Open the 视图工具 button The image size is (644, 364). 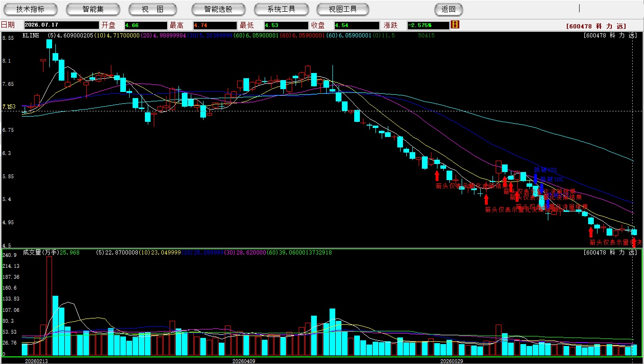click(343, 9)
